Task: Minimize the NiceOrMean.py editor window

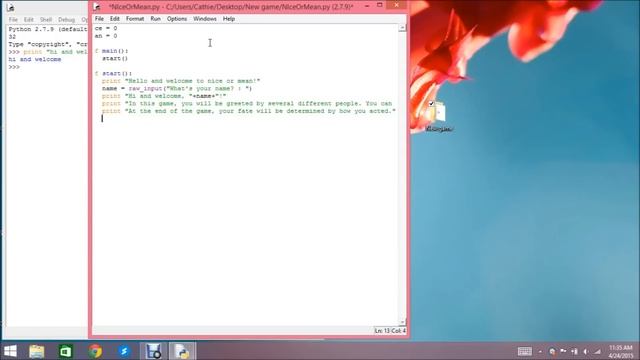Action: pyautogui.click(x=367, y=5)
